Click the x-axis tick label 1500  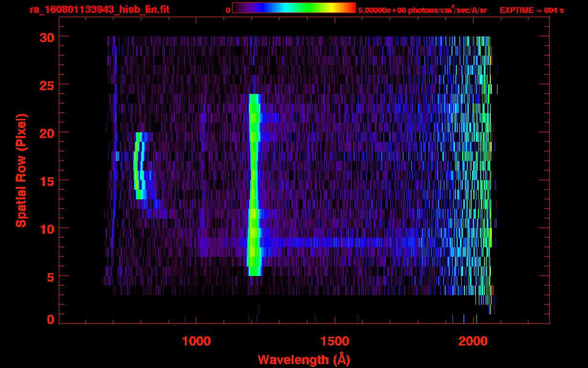tap(335, 341)
